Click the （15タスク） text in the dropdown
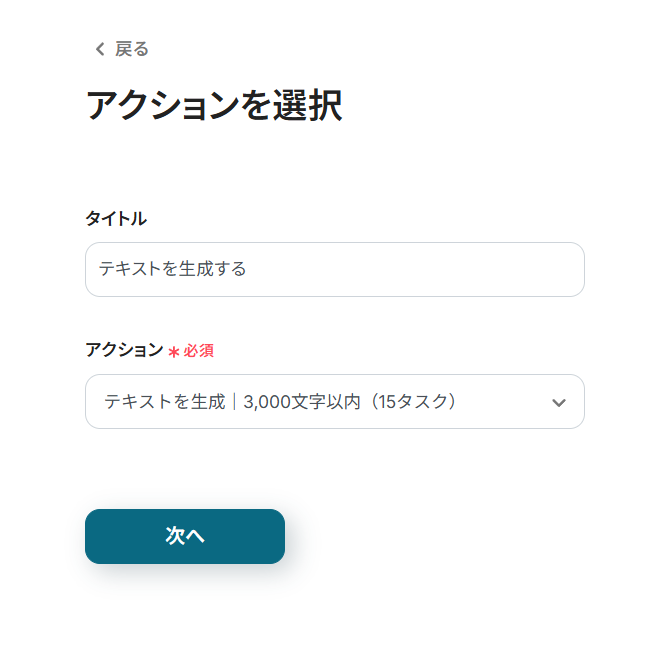The height and width of the screenshot is (655, 654). tap(410, 402)
